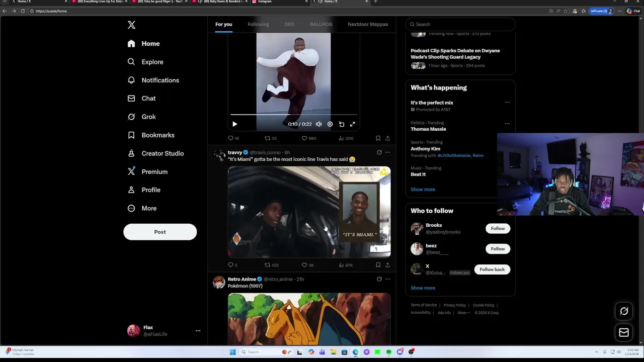Open a new browser tab
This screenshot has height=362, width=644.
[375, 2]
